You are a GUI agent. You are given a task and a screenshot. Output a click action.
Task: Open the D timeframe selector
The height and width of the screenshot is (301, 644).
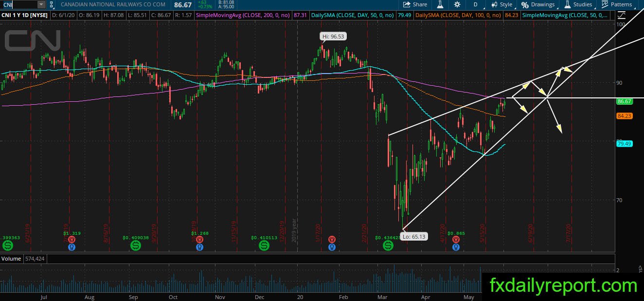pyautogui.click(x=475, y=4)
